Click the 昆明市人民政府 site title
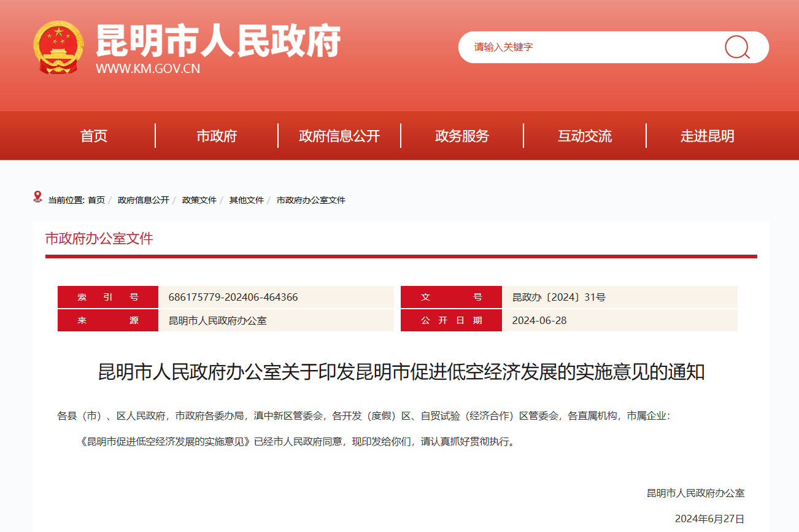This screenshot has width=799, height=532. pos(218,40)
